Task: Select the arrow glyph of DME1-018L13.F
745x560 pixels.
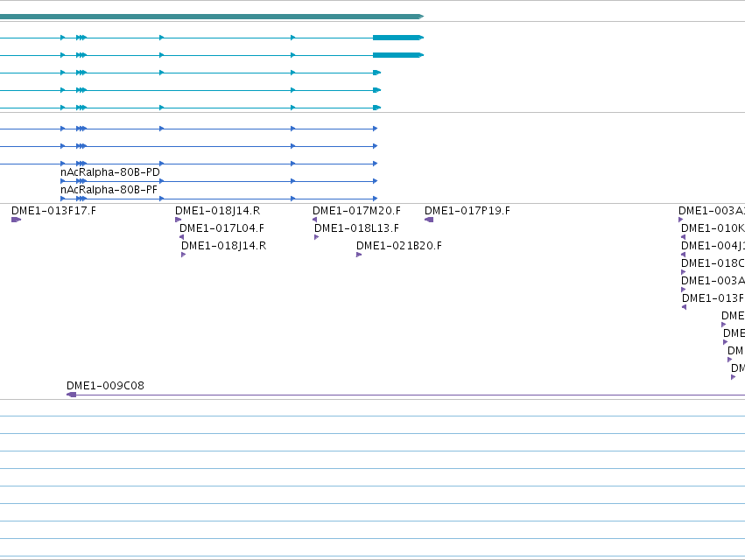Action: click(x=316, y=237)
